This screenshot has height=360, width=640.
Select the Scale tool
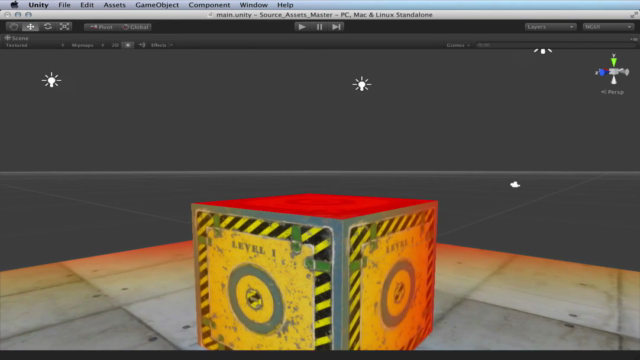tap(64, 27)
